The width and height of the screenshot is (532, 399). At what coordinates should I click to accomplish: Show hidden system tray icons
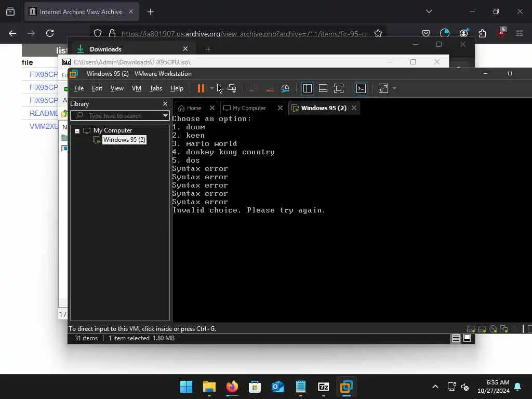click(435, 387)
